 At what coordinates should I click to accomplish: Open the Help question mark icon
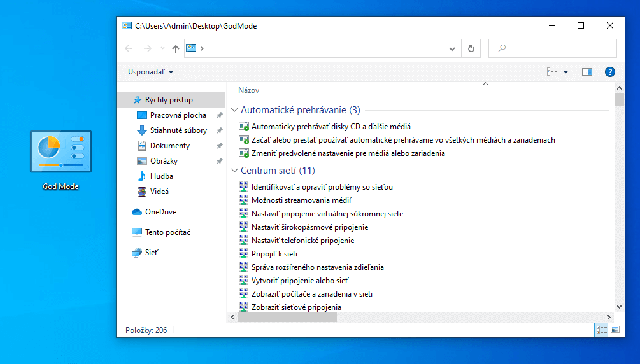[x=609, y=72]
